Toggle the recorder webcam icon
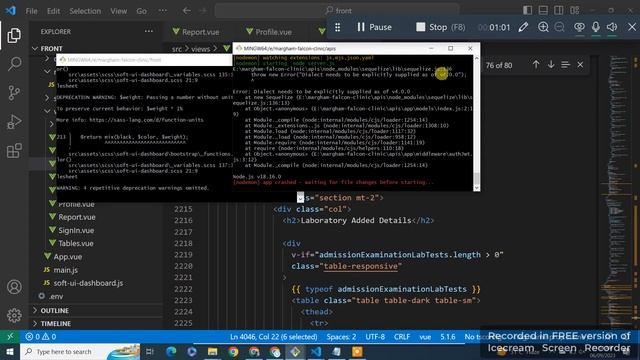This screenshot has width=640, height=360. point(579,27)
